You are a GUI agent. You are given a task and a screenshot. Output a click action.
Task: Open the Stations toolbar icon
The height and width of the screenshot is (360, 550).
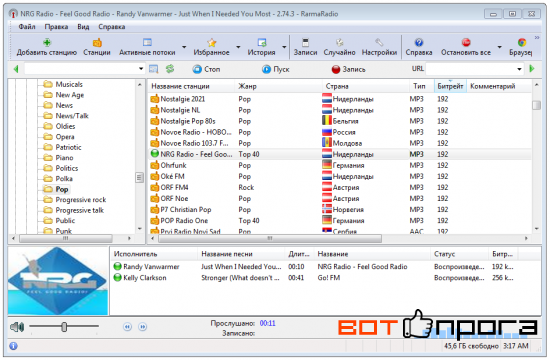97,43
